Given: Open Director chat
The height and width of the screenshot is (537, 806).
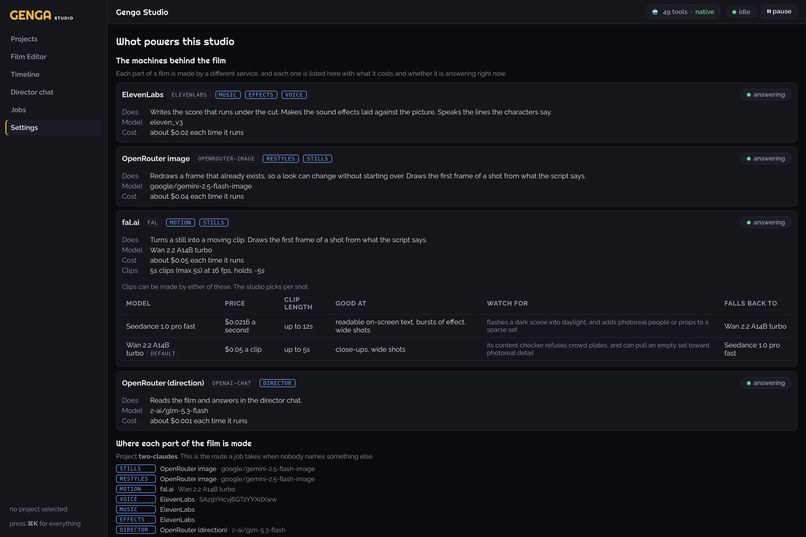Looking at the screenshot, I should pos(53,92).
